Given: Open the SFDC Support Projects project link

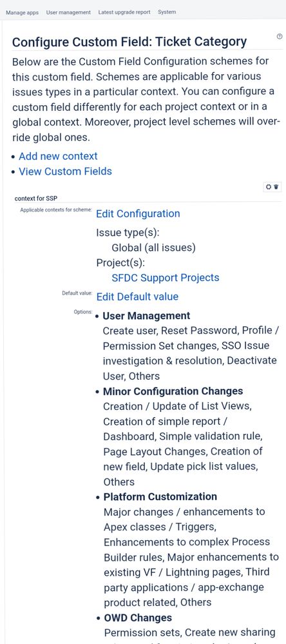Looking at the screenshot, I should coord(166,278).
